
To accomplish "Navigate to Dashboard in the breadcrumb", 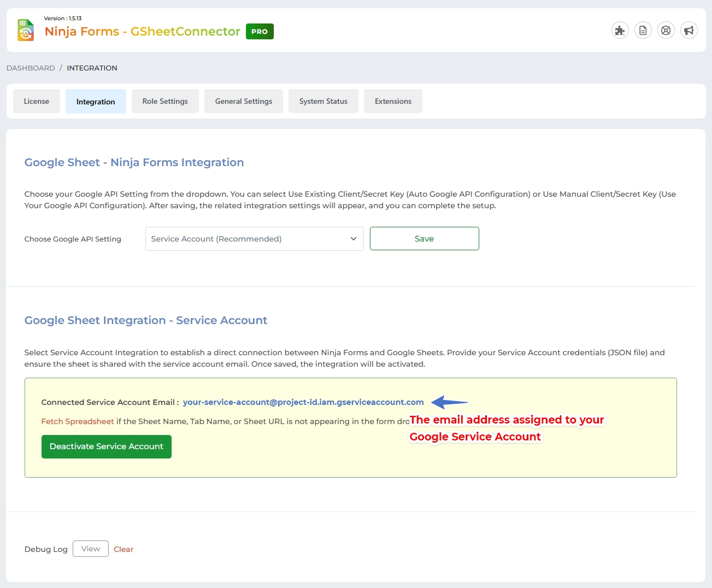I will (x=31, y=68).
